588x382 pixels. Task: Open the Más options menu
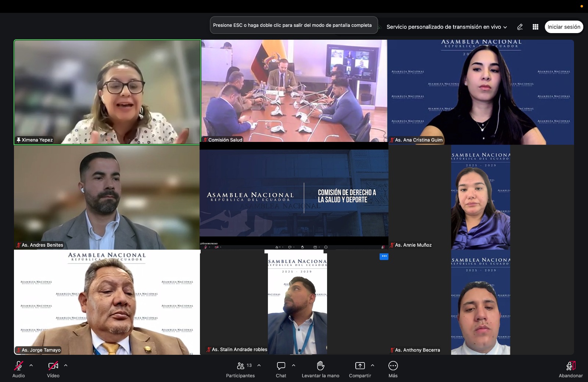pos(393,369)
